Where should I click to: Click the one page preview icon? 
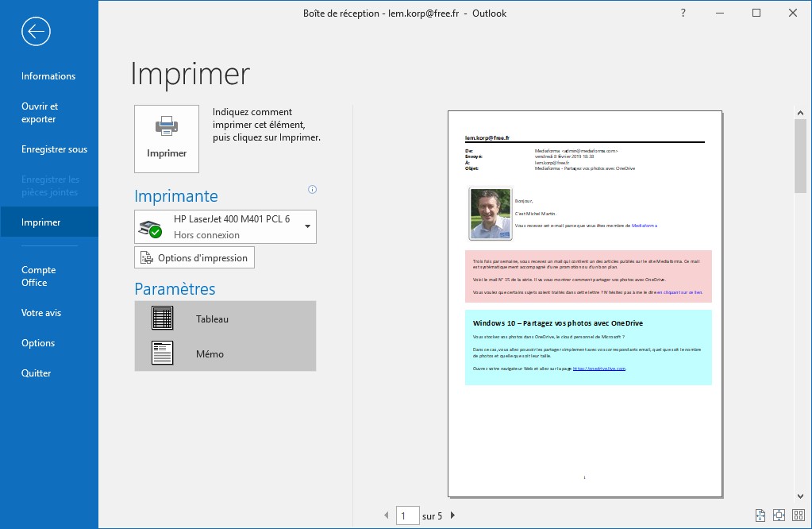coord(779,515)
